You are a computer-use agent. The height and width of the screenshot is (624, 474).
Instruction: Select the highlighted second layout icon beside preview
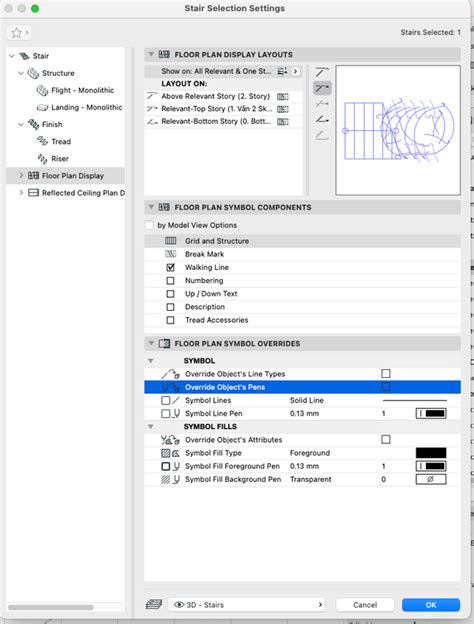(x=322, y=88)
